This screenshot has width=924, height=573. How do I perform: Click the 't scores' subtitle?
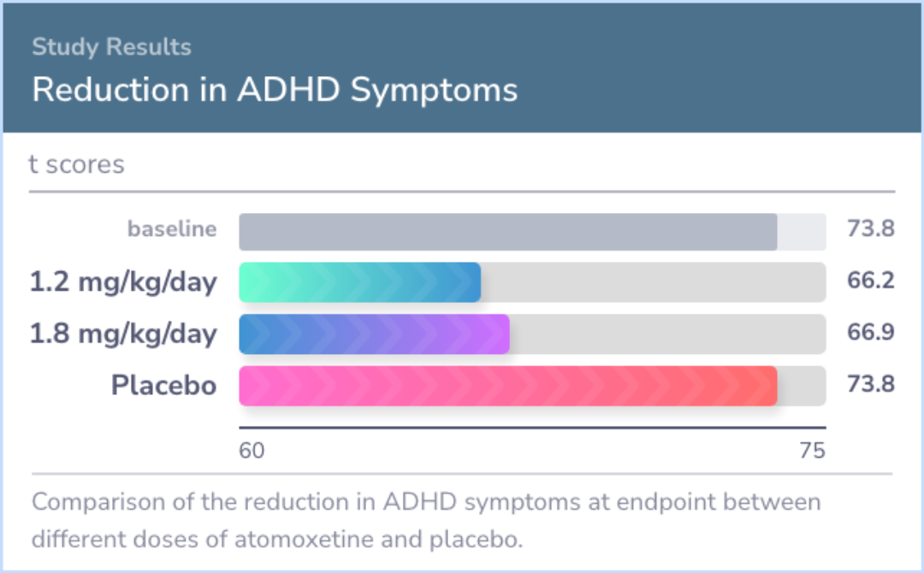point(77,164)
